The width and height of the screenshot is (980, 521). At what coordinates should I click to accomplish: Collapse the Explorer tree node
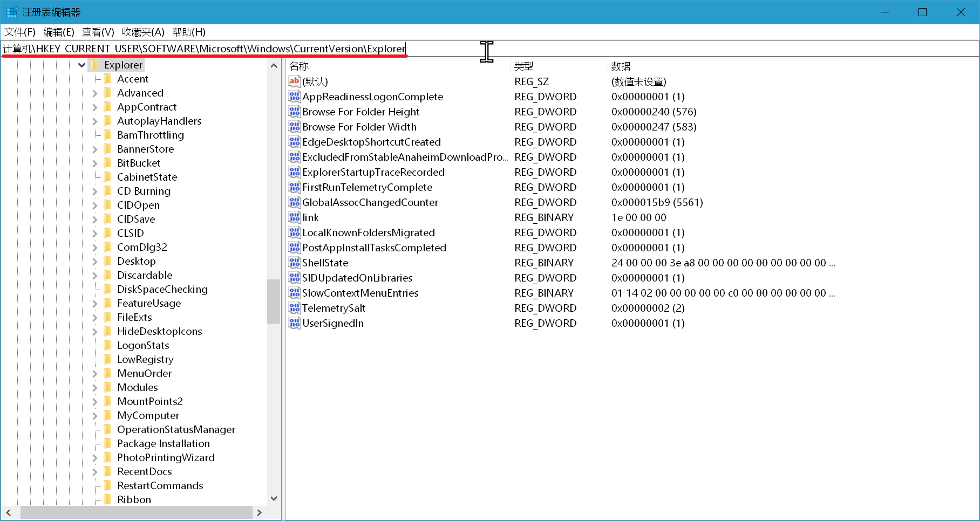click(x=82, y=65)
